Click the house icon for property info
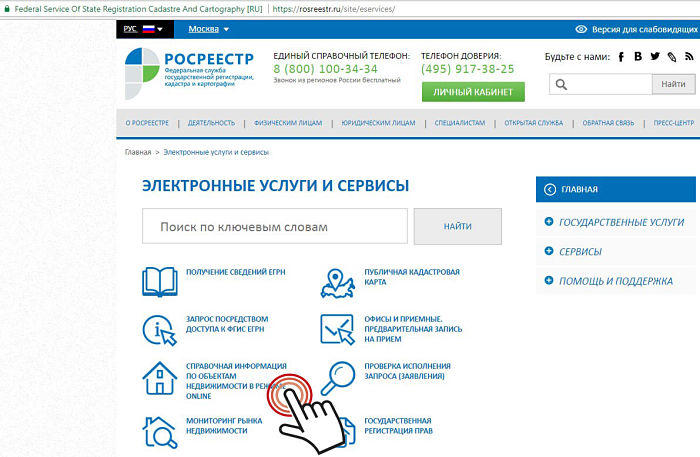 tap(159, 378)
